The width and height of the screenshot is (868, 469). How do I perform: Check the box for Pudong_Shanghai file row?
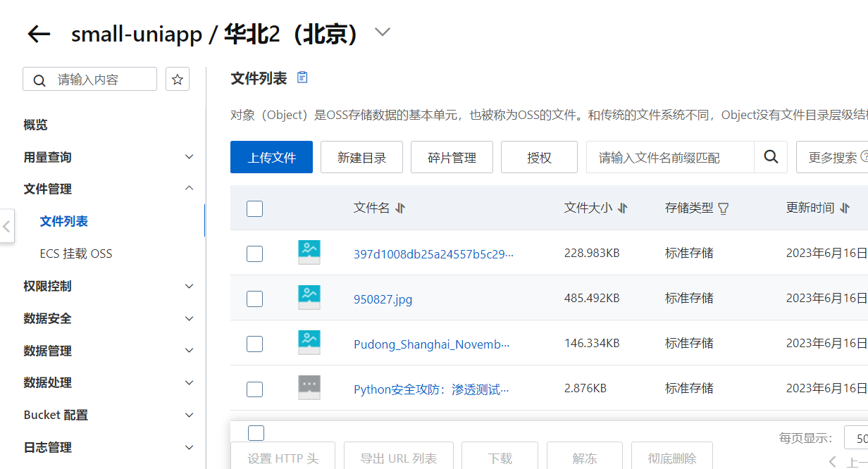(x=254, y=344)
